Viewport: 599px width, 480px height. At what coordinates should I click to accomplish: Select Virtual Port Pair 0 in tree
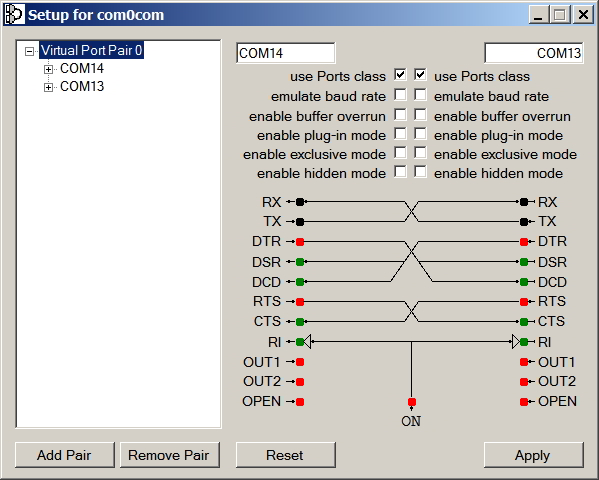(91, 50)
